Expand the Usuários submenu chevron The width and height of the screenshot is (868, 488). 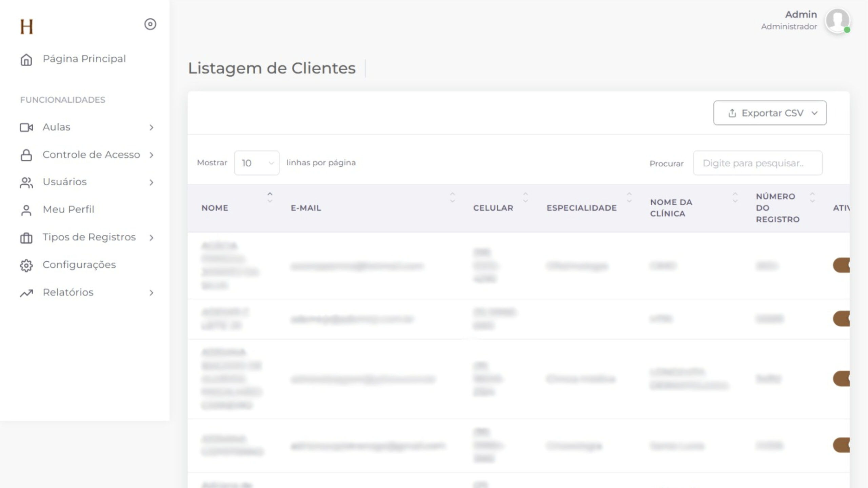[151, 183]
